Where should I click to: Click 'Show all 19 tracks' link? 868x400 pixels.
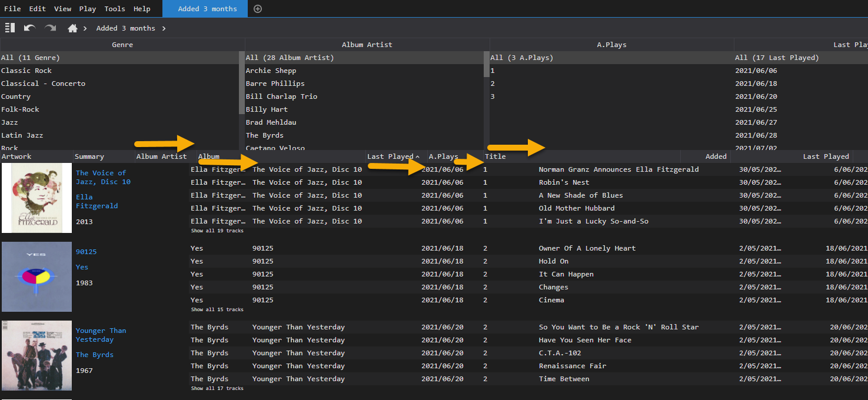pos(217,231)
